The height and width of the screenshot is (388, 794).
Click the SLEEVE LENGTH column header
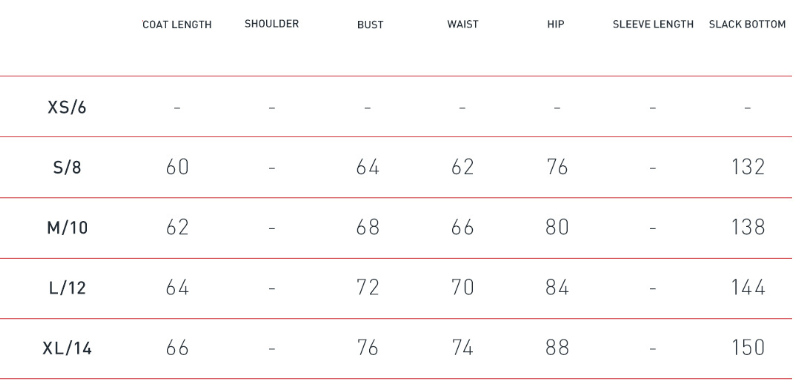(653, 24)
